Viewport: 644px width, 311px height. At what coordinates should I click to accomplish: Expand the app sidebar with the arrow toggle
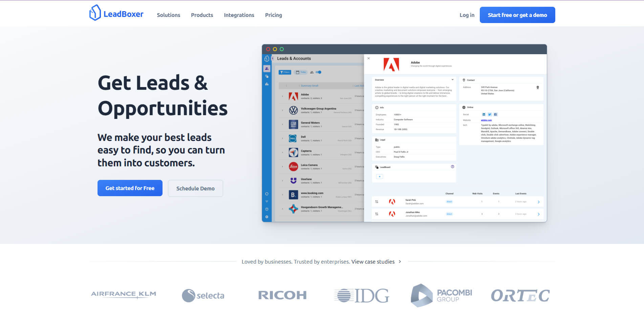(273, 58)
